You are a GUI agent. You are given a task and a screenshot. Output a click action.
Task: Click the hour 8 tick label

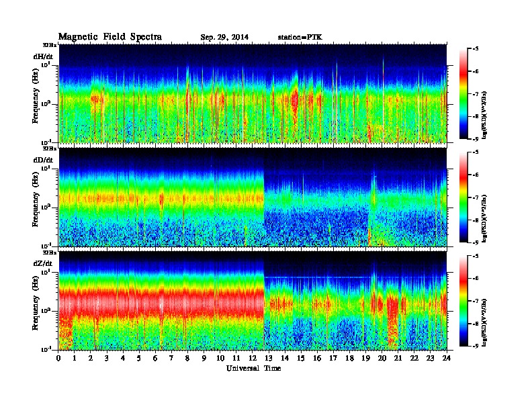[x=187, y=358]
